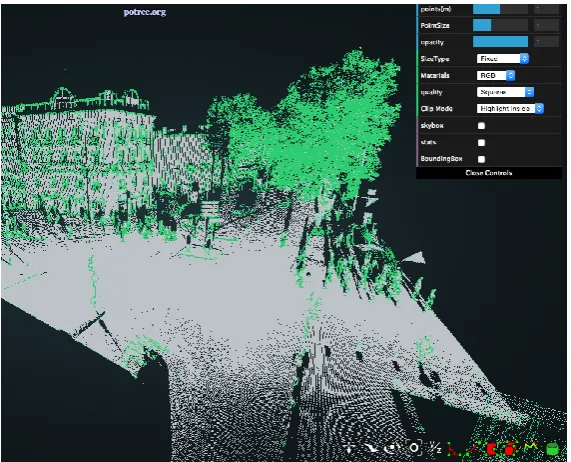Enable the skybox checkbox
The image size is (571, 462).
pyautogui.click(x=481, y=126)
